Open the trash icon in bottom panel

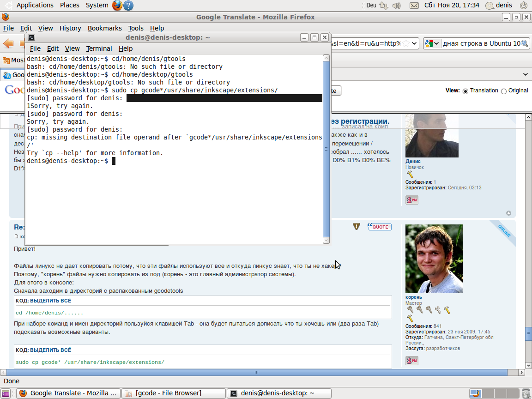[x=526, y=393]
